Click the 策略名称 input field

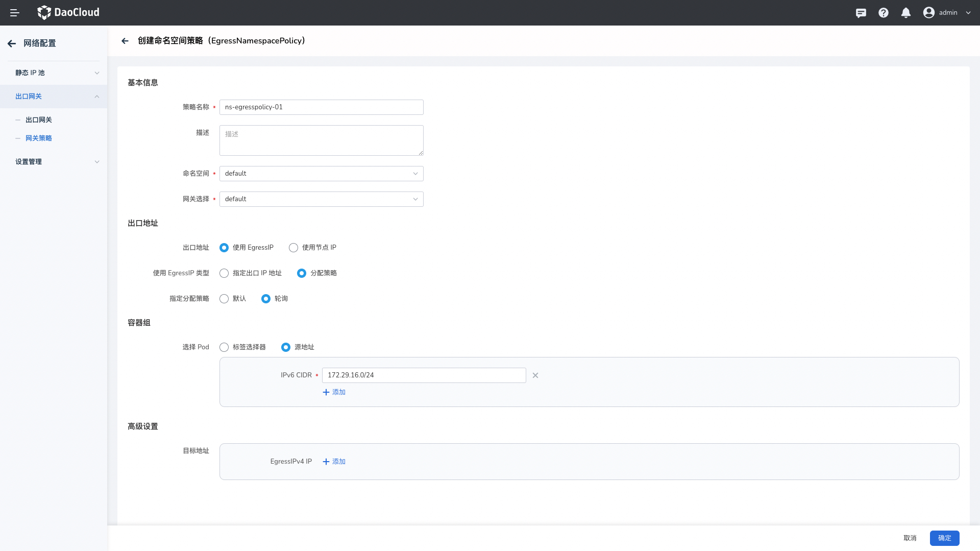click(x=321, y=107)
